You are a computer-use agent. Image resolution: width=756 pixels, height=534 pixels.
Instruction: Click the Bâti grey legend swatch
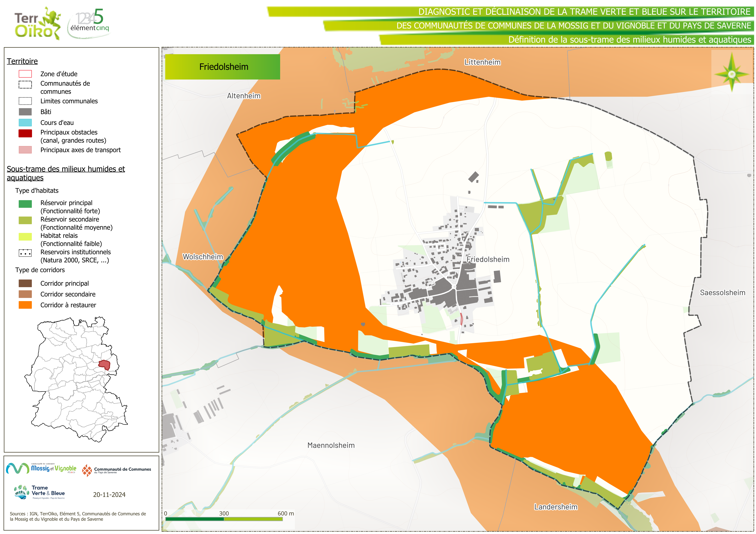[x=25, y=112]
